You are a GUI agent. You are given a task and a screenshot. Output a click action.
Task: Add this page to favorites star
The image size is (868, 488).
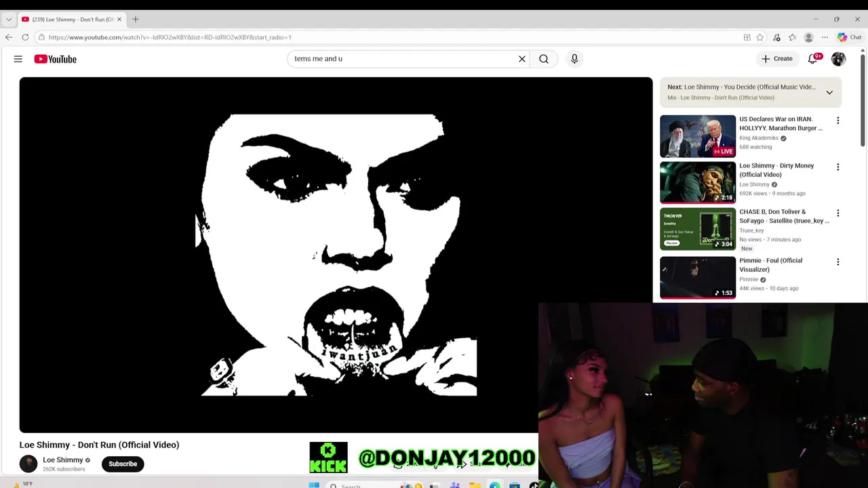760,37
